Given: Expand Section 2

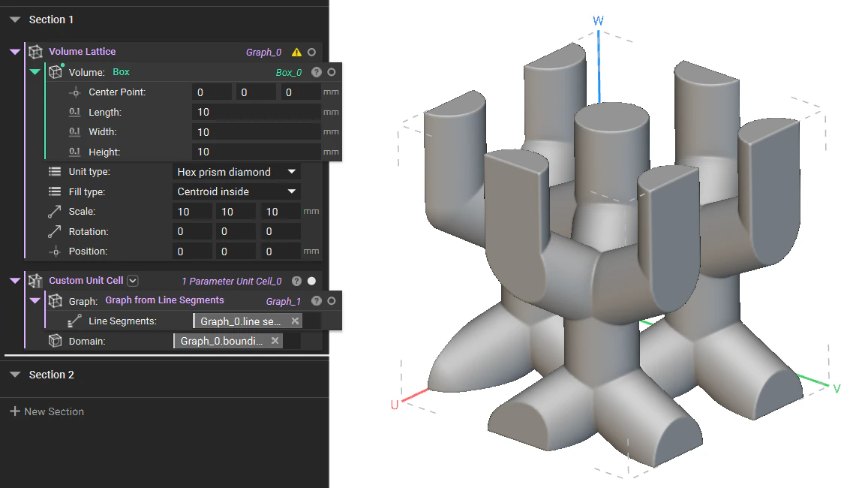Looking at the screenshot, I should coord(17,374).
